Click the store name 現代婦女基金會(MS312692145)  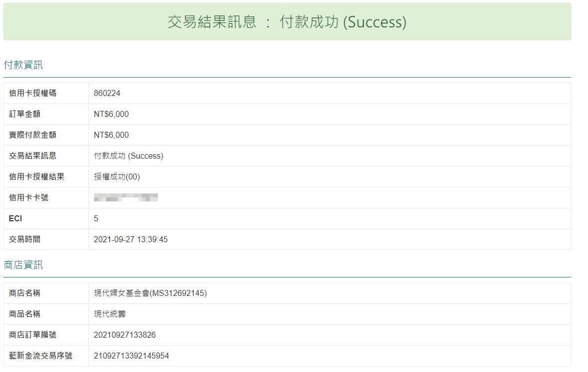click(150, 293)
